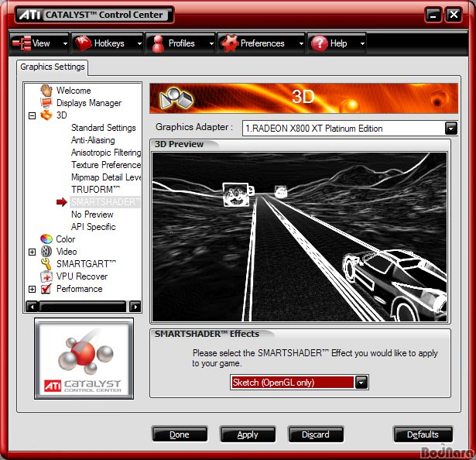The height and width of the screenshot is (460, 476).
Task: Select the Graphics Settings tab
Action: tap(53, 67)
